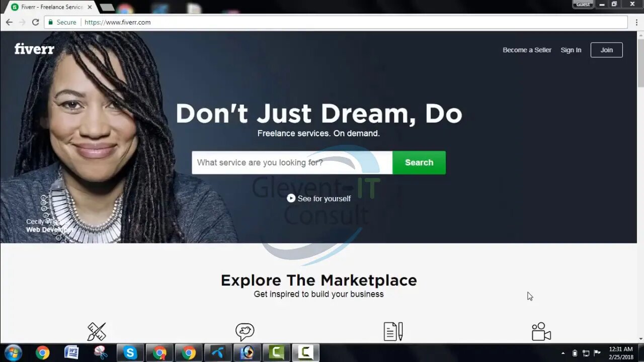Viewport: 644px width, 362px height.
Task: Open the first Chrome icon in the taskbar
Action: [43, 353]
